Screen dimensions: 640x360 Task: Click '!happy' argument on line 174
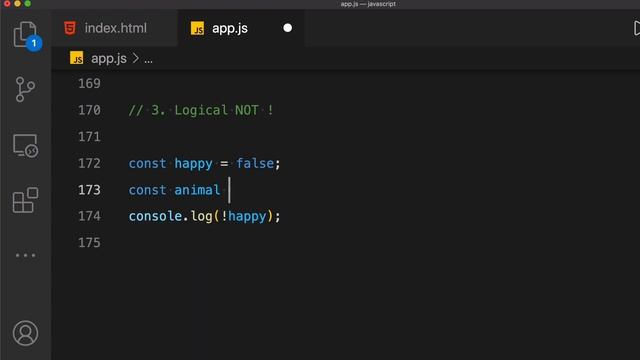[244, 216]
